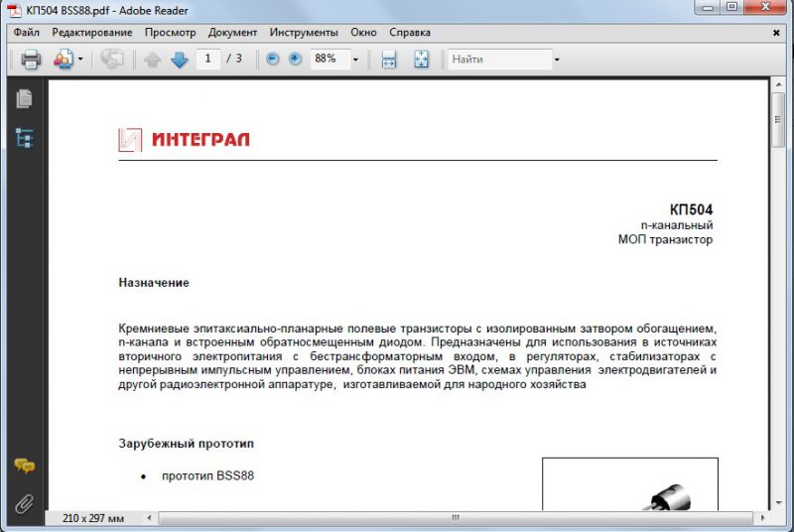The width and height of the screenshot is (794, 532).
Task: Click the transistor image in the document
Action: click(630, 484)
